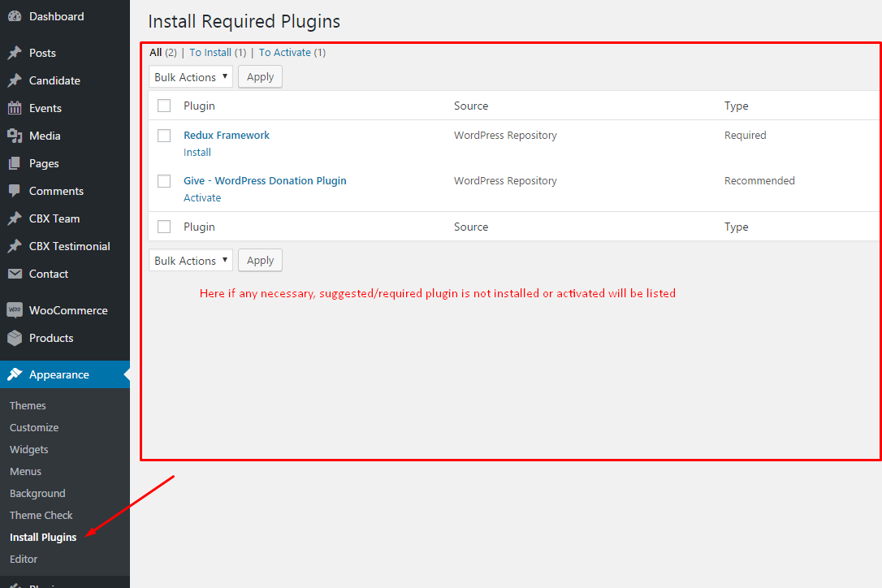Screen dimensions: 882x588
Task: Click Install under Redux Framework
Action: click(197, 153)
